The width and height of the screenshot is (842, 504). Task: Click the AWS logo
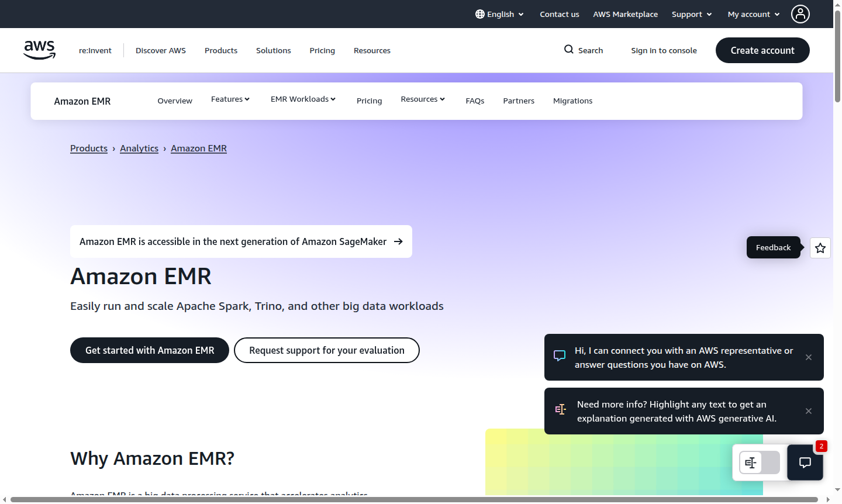pyautogui.click(x=39, y=50)
